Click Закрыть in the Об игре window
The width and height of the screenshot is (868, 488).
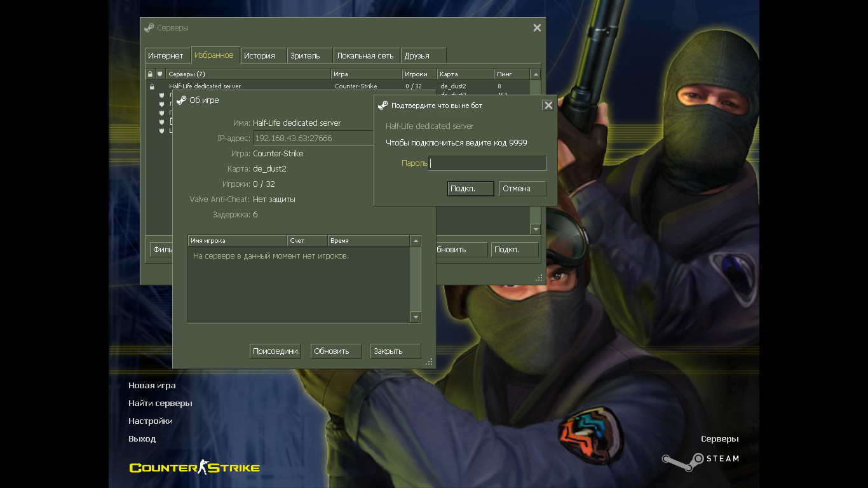tap(395, 351)
